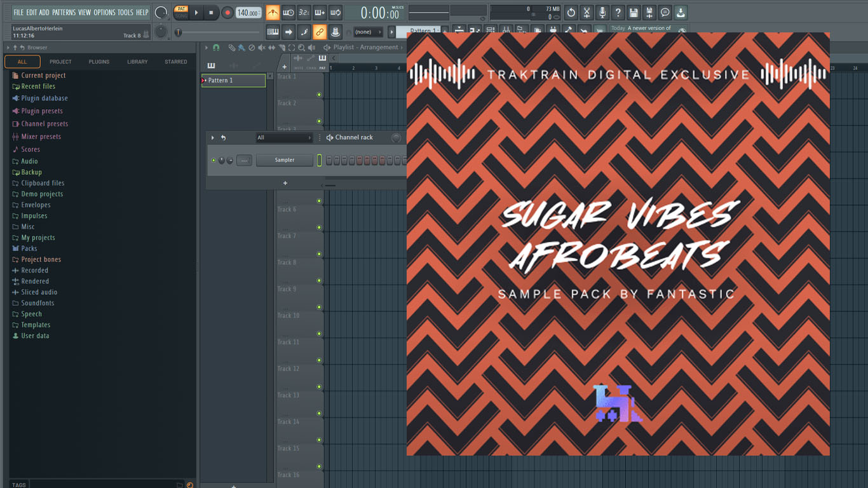Select the playlist mute tool
Image resolution: width=868 pixels, height=488 pixels.
tap(261, 48)
